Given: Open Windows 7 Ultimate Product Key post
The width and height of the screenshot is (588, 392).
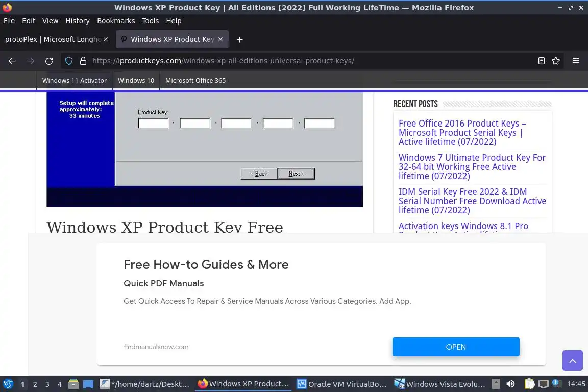Looking at the screenshot, I should click(x=472, y=166).
